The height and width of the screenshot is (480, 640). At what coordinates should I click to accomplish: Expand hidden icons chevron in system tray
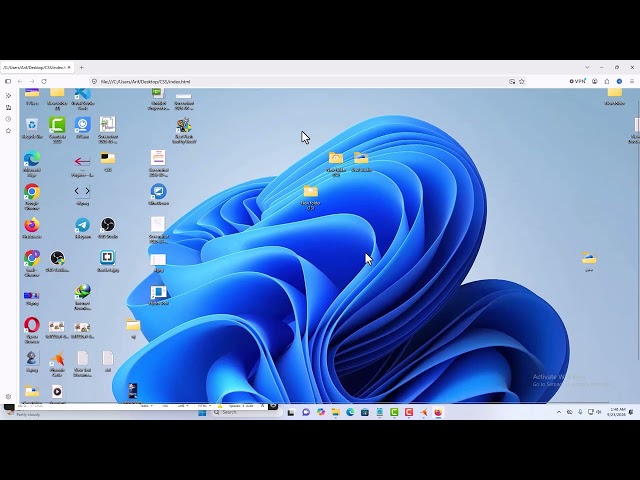pyautogui.click(x=559, y=412)
